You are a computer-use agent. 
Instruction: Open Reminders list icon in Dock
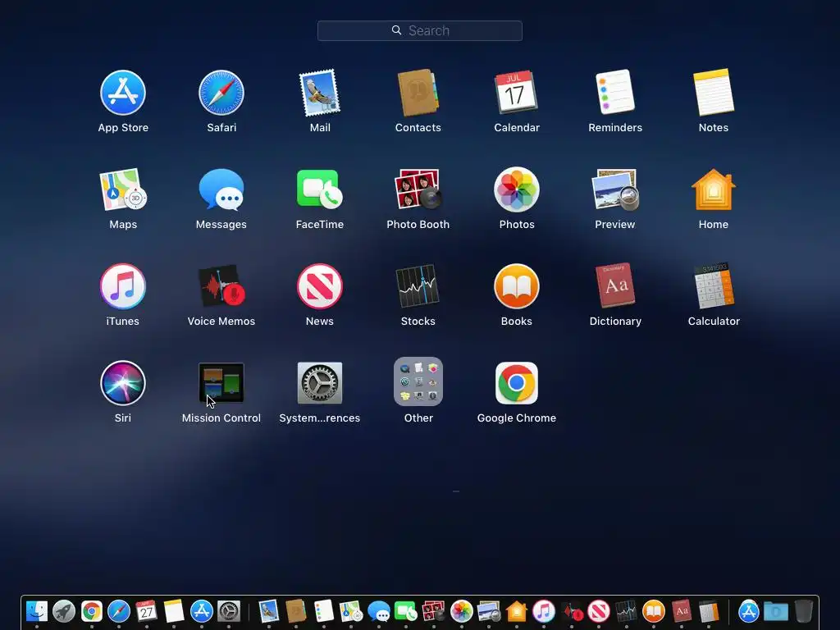point(323,610)
